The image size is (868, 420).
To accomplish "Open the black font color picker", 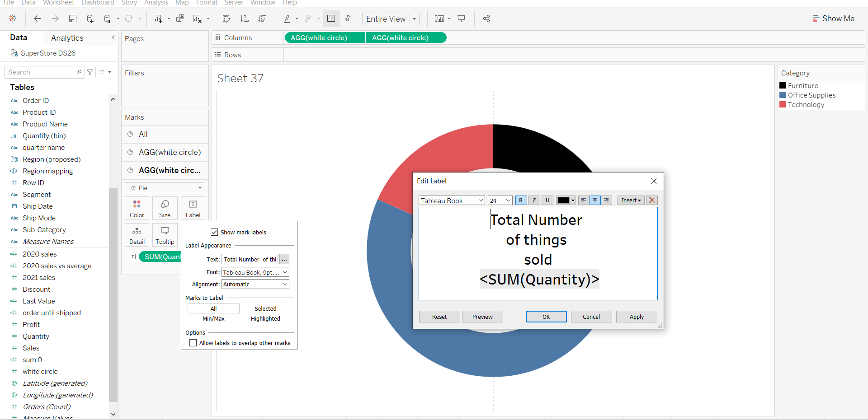I will (x=566, y=201).
